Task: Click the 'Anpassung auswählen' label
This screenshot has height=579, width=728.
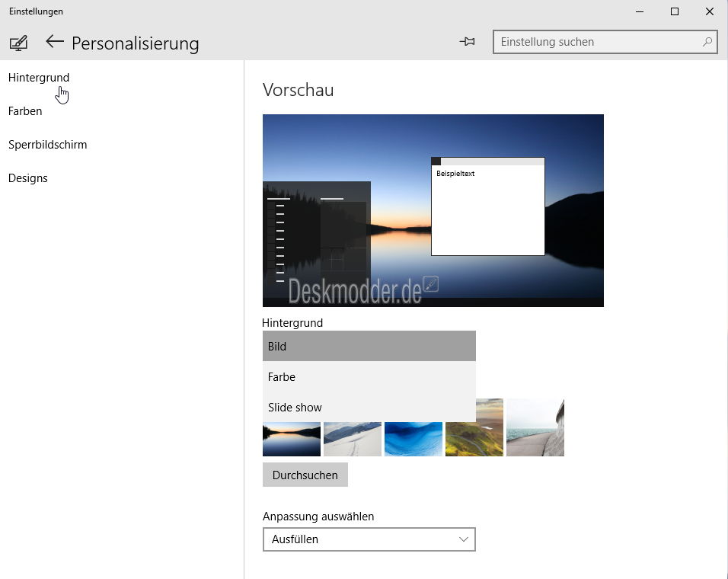Action: [318, 517]
